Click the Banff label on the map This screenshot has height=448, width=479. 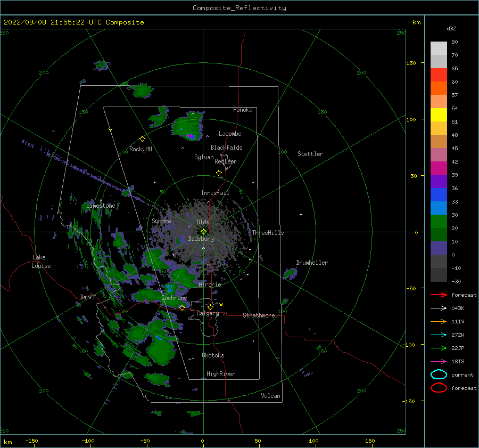click(88, 297)
